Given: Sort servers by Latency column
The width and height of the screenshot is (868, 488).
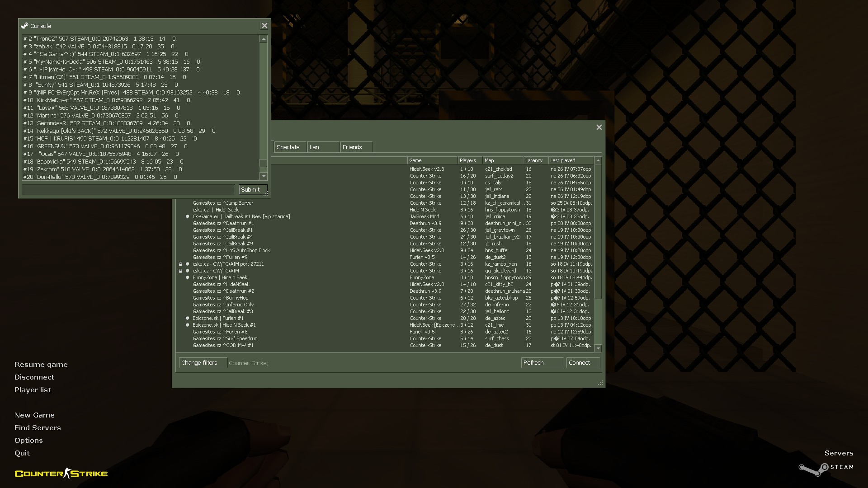Looking at the screenshot, I should pos(536,160).
